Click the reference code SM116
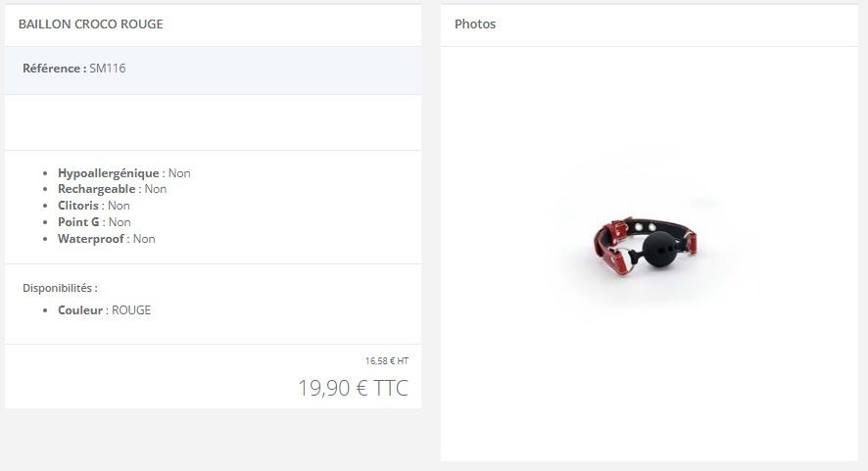This screenshot has height=471, width=868. tap(108, 69)
